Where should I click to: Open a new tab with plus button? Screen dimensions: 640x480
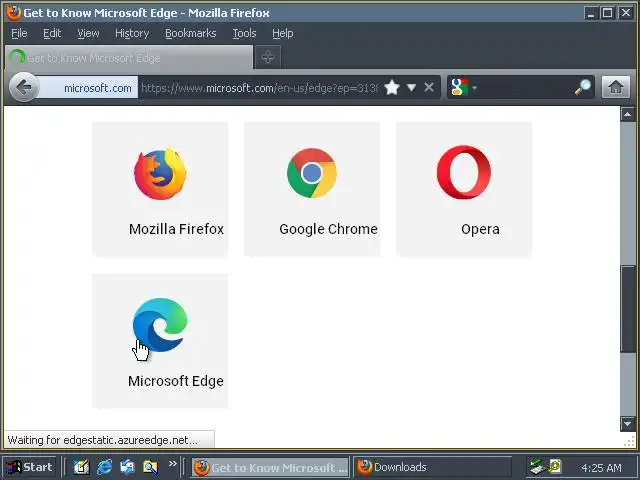click(x=268, y=57)
